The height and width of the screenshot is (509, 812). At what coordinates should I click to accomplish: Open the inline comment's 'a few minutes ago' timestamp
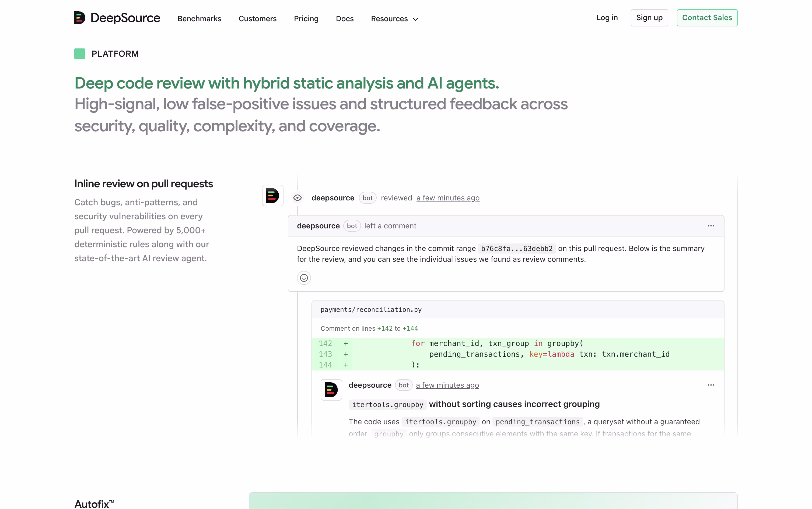click(447, 385)
